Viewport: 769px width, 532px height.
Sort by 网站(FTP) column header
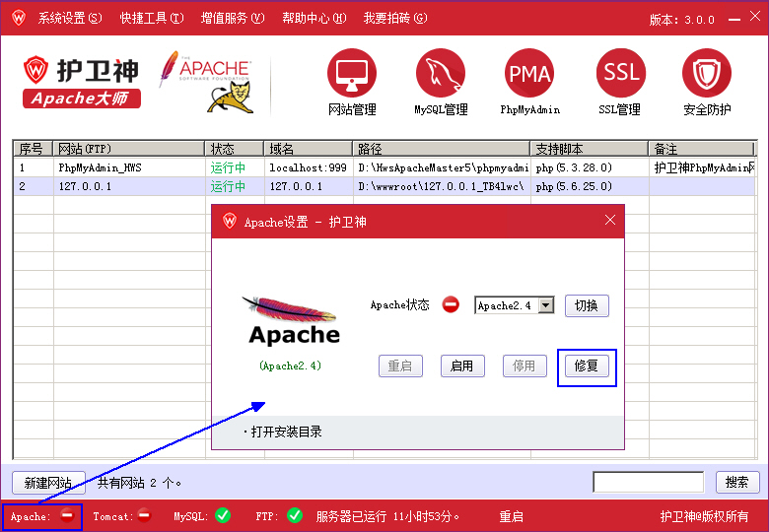click(128, 149)
